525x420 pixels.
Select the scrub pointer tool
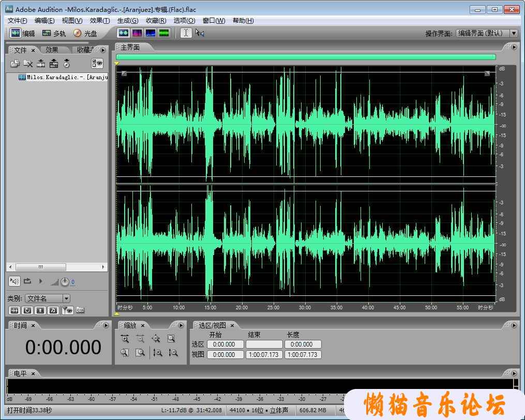(x=200, y=33)
